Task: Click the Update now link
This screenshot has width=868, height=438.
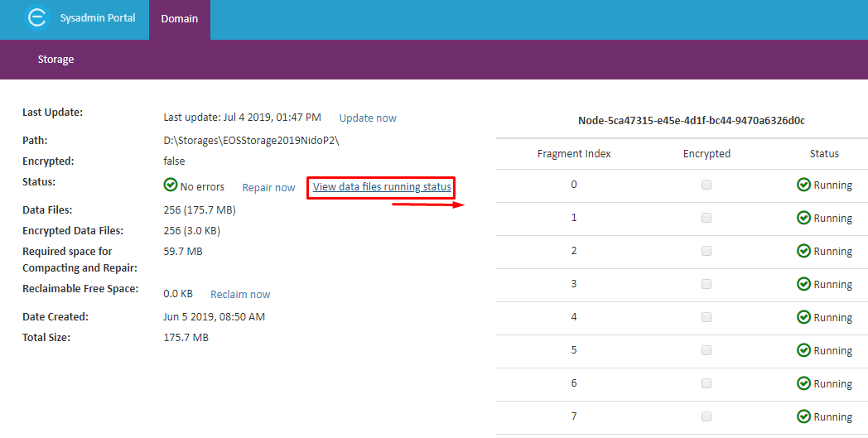Action: click(x=368, y=118)
